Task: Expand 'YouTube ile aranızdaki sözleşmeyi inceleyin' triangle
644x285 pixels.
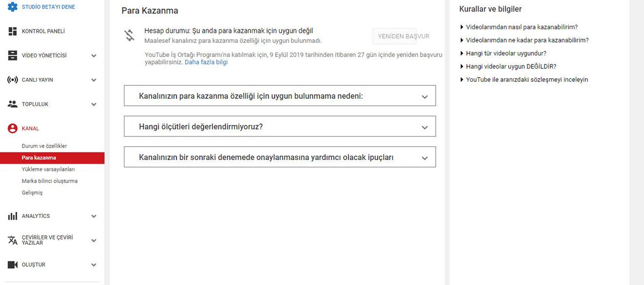Action: point(462,79)
